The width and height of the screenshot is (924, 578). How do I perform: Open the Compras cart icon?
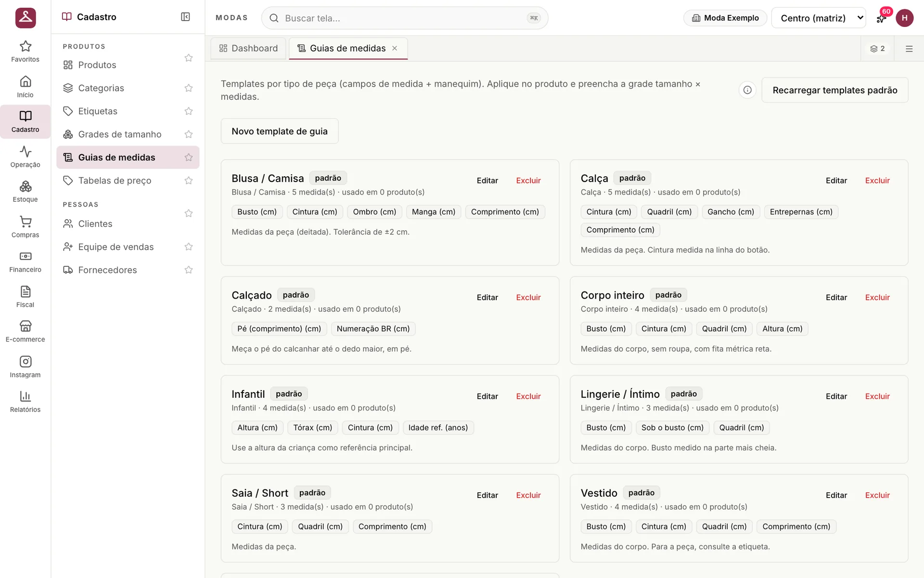[x=25, y=227]
